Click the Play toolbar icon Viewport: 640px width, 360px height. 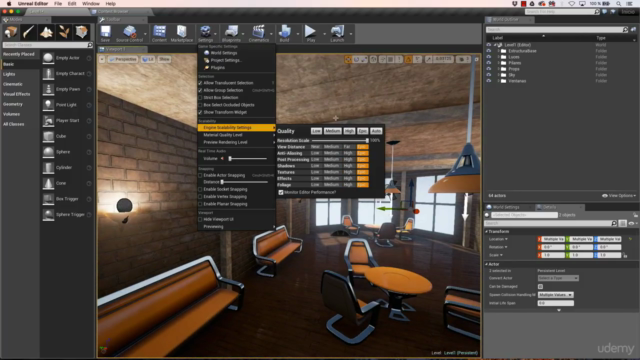311,33
